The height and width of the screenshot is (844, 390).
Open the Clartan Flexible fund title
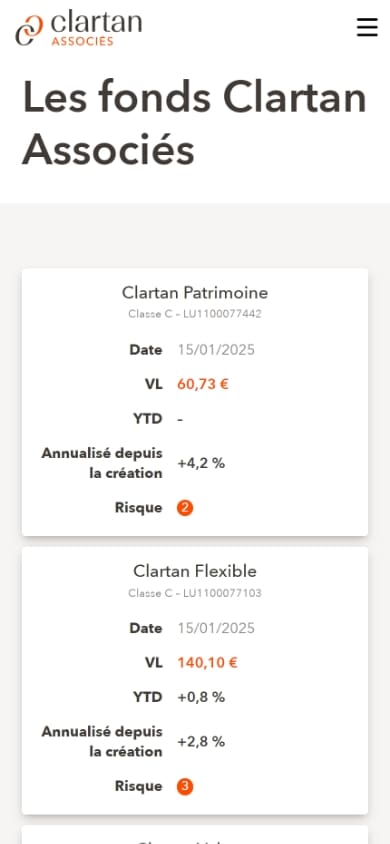tap(195, 571)
